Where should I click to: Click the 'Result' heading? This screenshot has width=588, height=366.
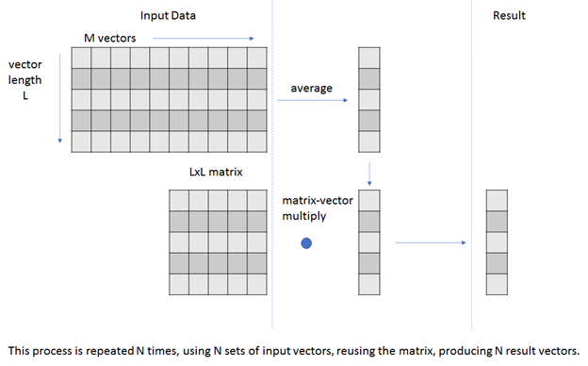pos(509,15)
